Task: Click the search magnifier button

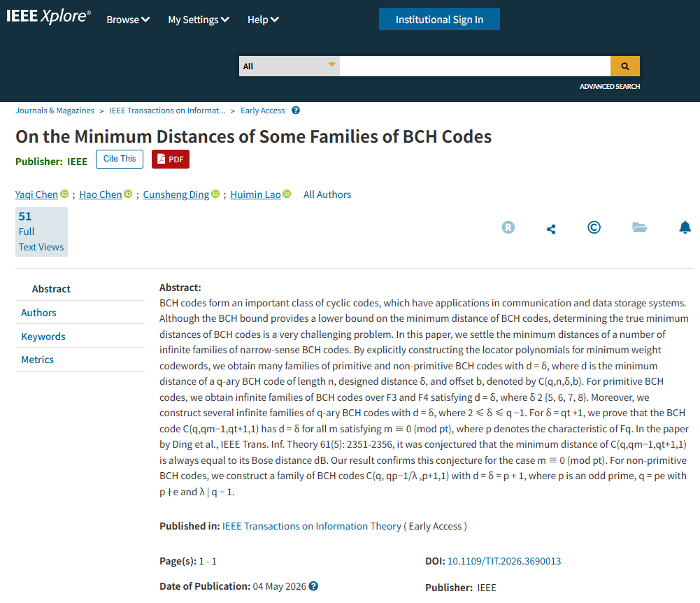Action: (x=624, y=66)
